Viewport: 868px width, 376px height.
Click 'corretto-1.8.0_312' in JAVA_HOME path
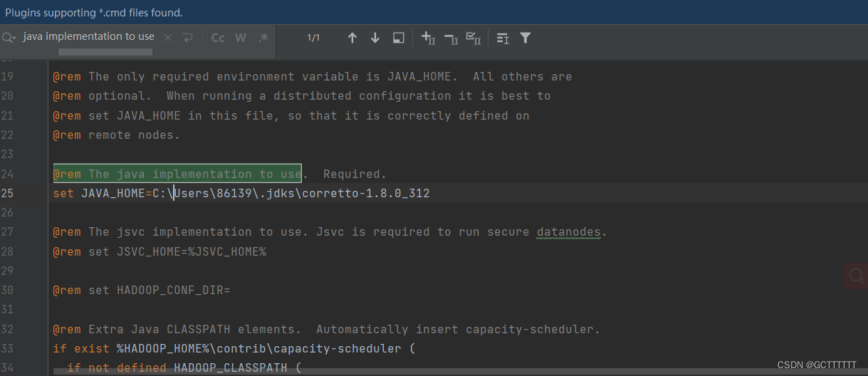point(365,193)
